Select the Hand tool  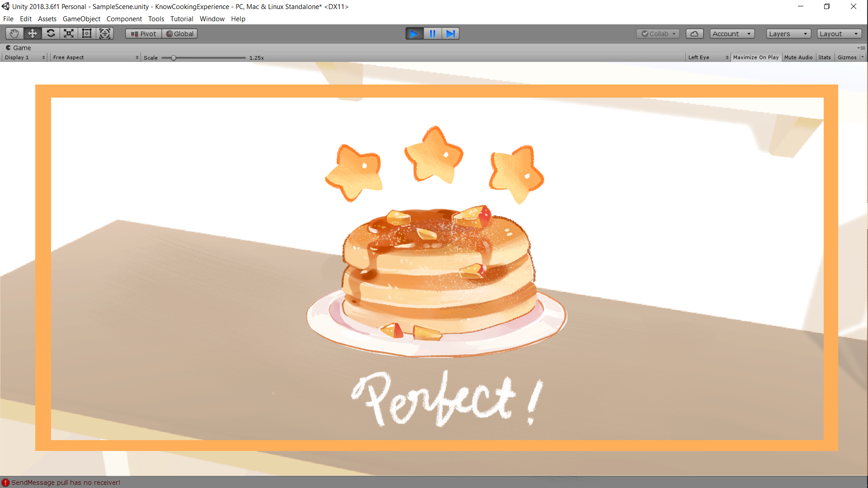(14, 33)
